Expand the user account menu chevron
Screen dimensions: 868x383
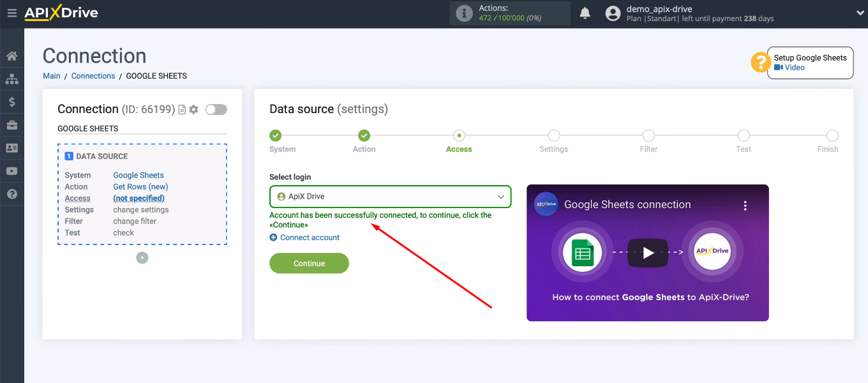860,12
